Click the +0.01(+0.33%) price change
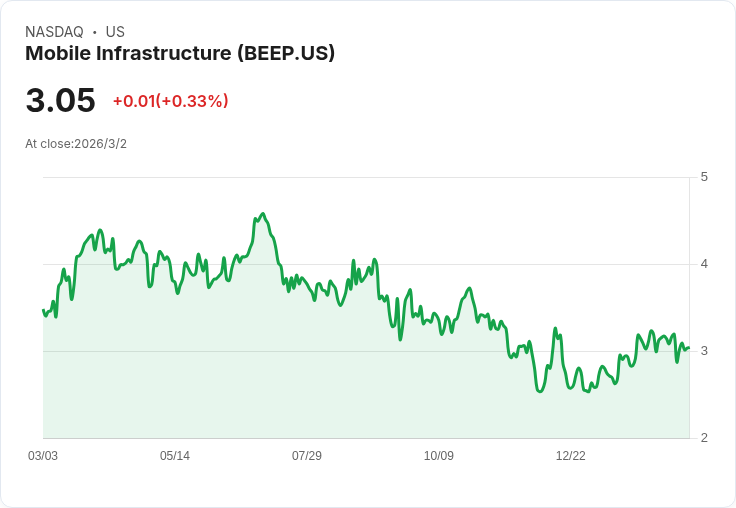Screen dimensions: 736x508 (170, 101)
